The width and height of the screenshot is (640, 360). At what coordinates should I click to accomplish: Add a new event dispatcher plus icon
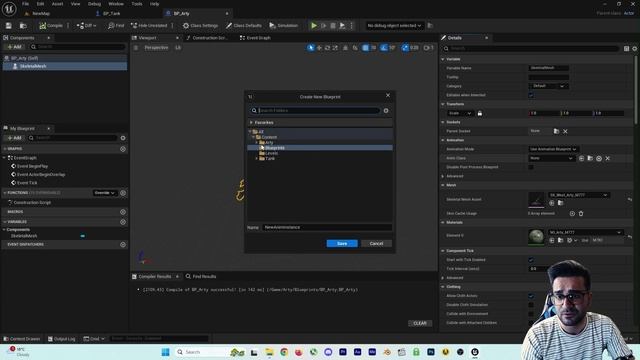click(x=123, y=244)
